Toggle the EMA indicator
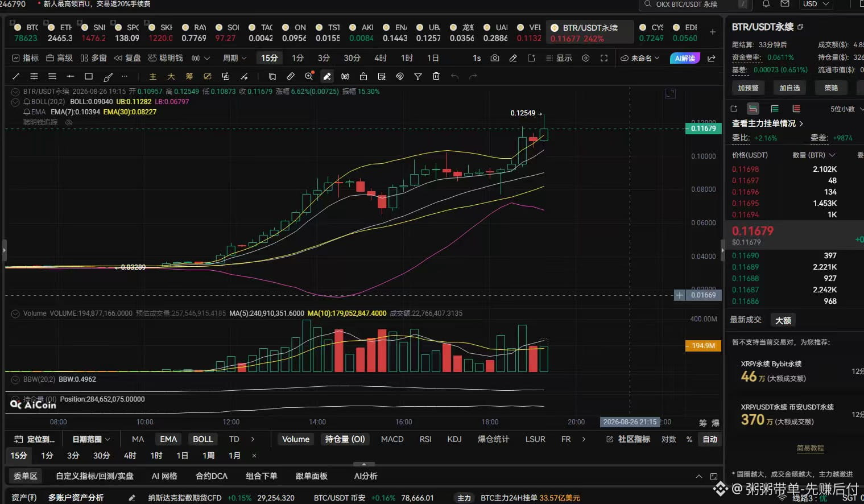Viewport: 864px width, 504px height. coord(168,439)
